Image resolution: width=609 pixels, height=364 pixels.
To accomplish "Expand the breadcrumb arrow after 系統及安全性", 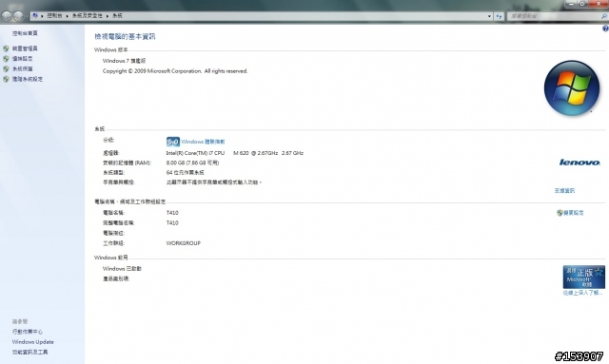I will coord(108,16).
